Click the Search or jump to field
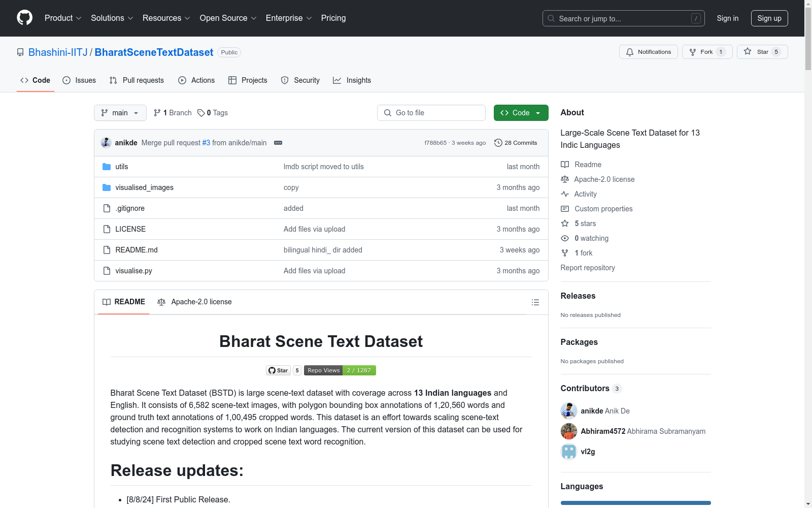Viewport: 812px width, 508px height. tap(624, 18)
